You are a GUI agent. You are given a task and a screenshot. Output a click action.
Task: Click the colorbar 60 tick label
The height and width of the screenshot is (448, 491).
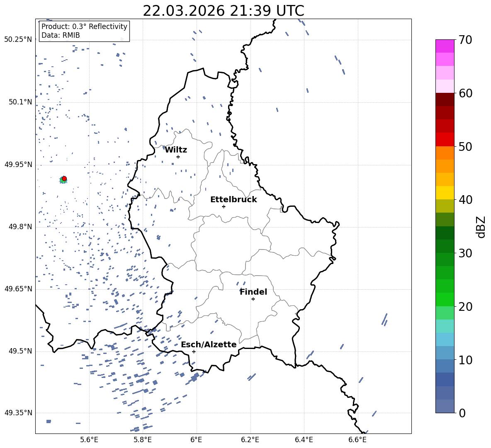point(465,93)
